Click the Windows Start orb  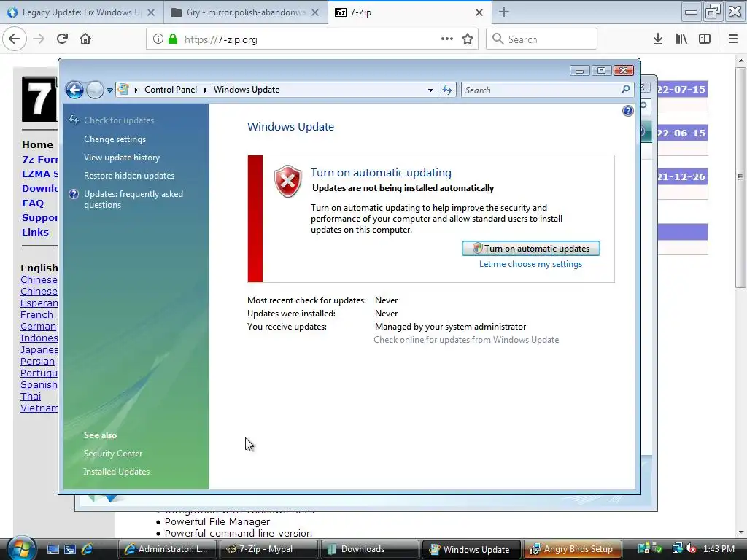(21, 548)
